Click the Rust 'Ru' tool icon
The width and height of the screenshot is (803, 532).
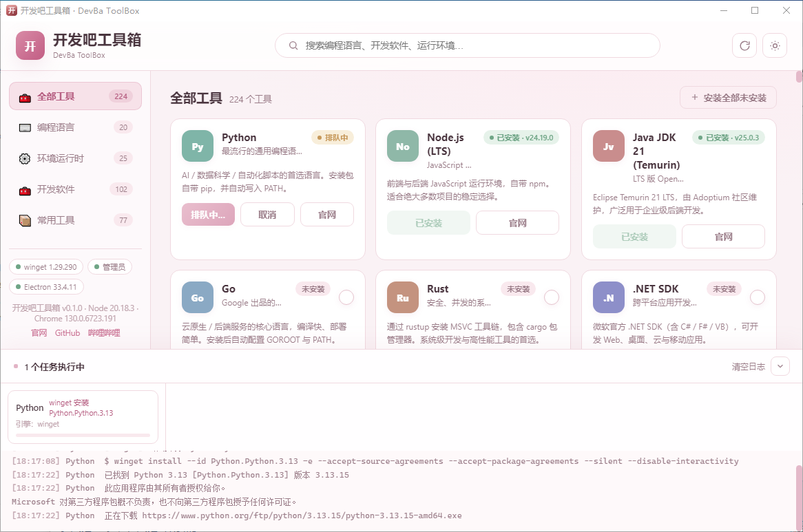(x=403, y=297)
